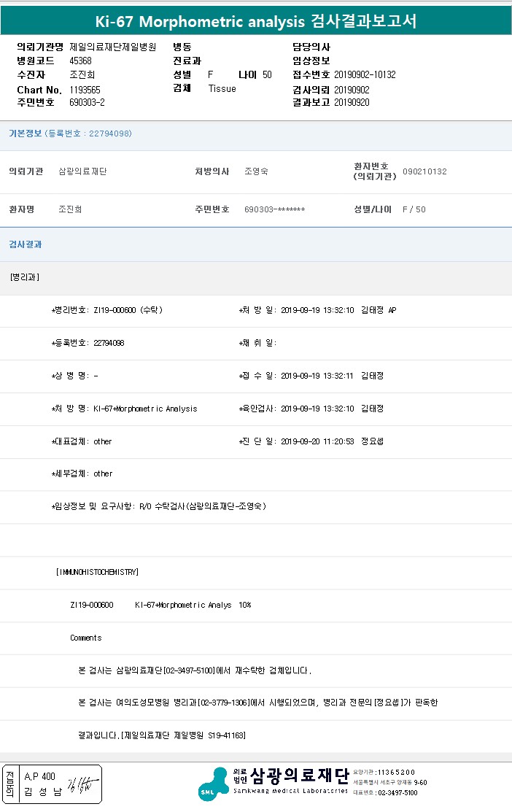Click the Chart No. value 1193565
Image resolution: width=512 pixels, height=812 pixels.
pos(85,89)
